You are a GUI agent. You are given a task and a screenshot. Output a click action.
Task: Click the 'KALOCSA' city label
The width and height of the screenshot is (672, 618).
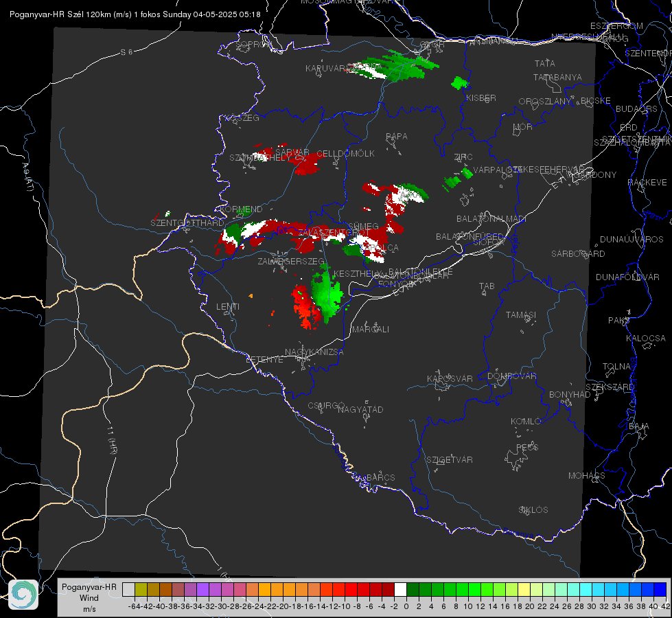(645, 338)
